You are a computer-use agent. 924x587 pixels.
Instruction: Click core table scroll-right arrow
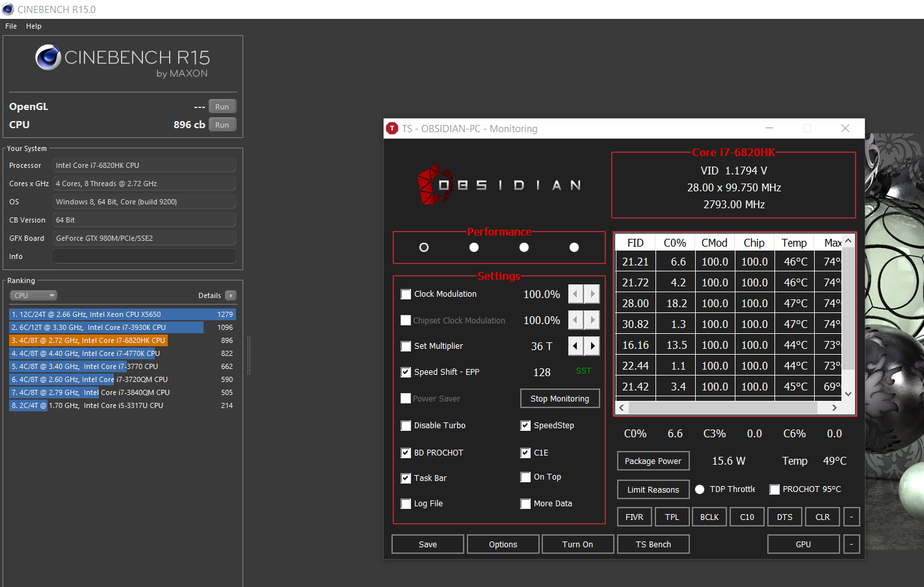tap(834, 407)
